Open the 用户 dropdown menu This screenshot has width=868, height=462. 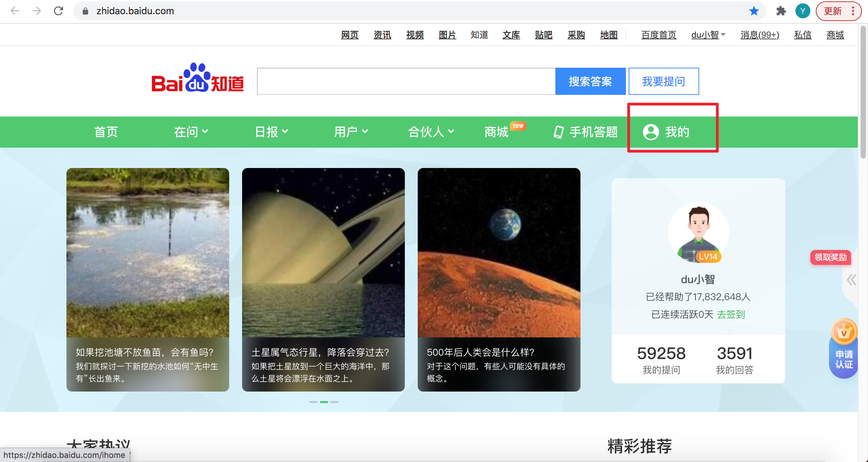(350, 132)
